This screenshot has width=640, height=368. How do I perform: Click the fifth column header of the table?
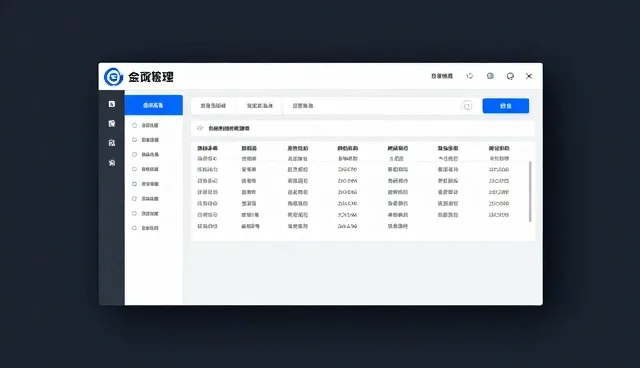pos(398,149)
